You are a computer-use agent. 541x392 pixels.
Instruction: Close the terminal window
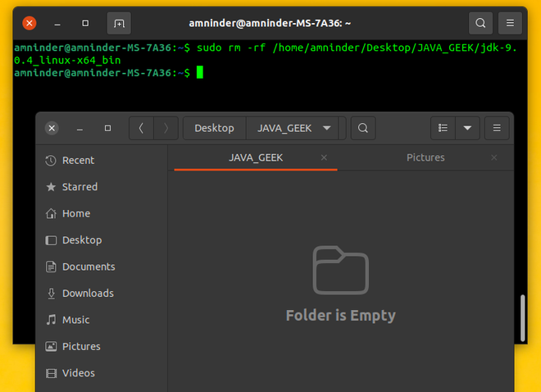(x=30, y=23)
